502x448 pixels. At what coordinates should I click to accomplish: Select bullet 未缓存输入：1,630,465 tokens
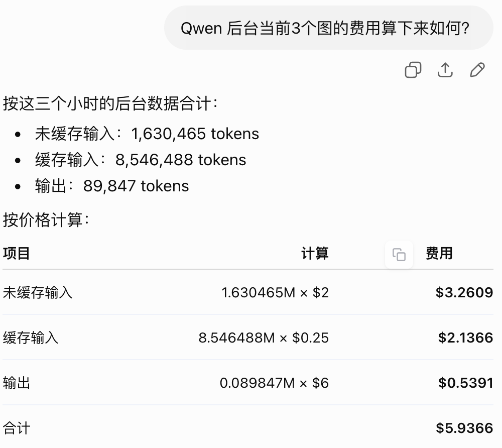click(x=147, y=134)
